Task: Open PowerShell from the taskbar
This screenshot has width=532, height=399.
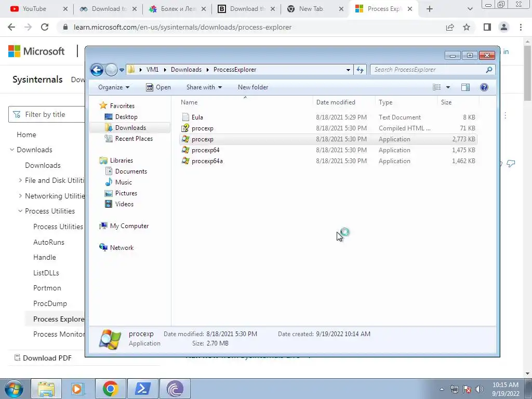Action: 142,389
